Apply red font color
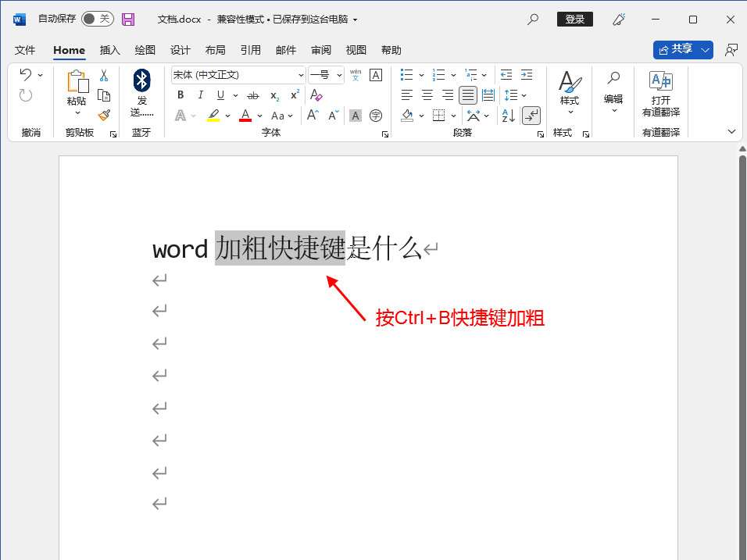 245,116
